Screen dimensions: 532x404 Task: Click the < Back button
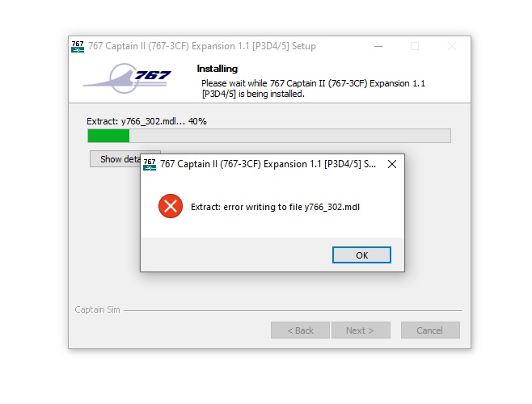300,330
